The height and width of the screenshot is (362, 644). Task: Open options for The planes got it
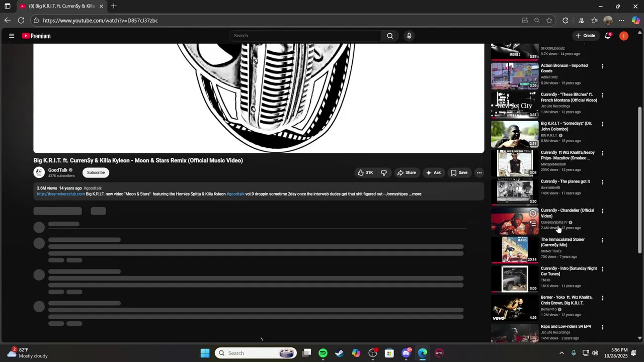coord(602,182)
